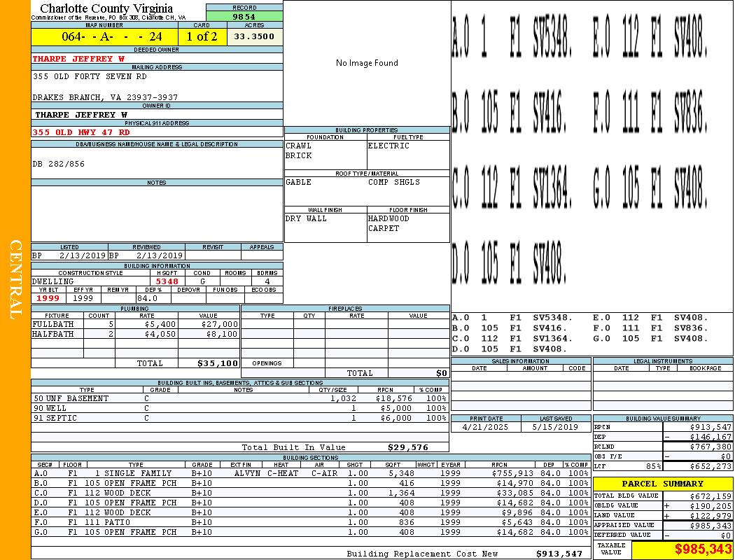The width and height of the screenshot is (735, 560).
Task: Select the 91 SEPTIC row
Action: click(240, 418)
